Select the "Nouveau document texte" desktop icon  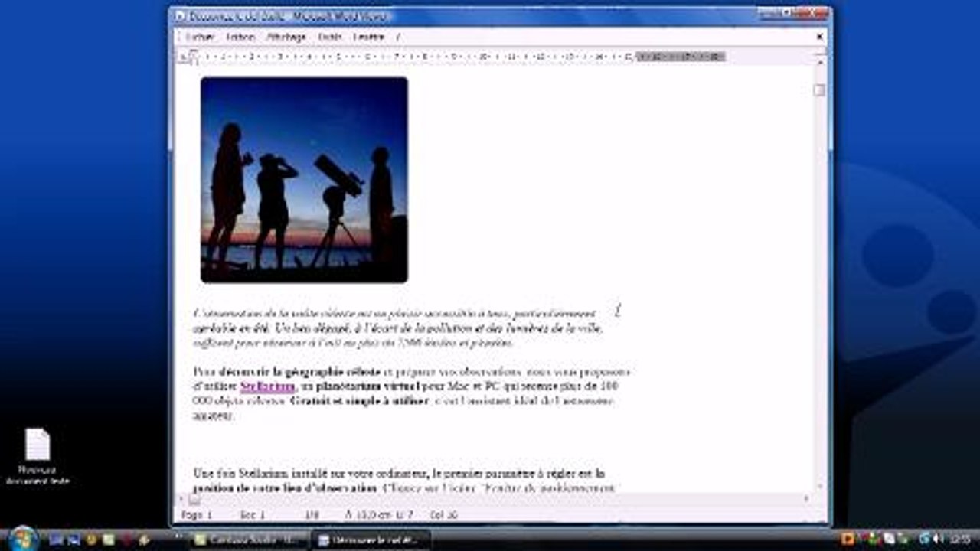click(x=38, y=457)
